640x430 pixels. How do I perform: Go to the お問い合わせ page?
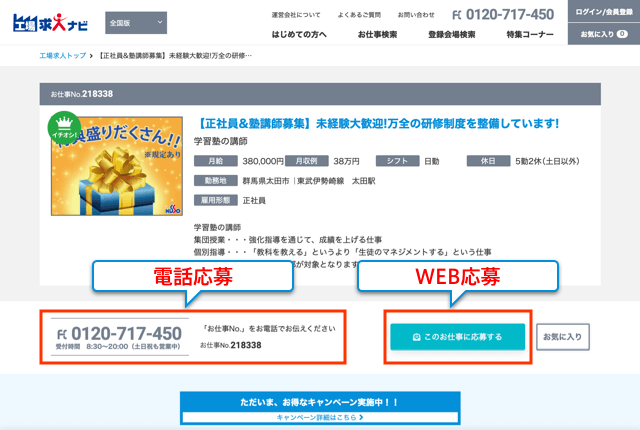point(415,15)
